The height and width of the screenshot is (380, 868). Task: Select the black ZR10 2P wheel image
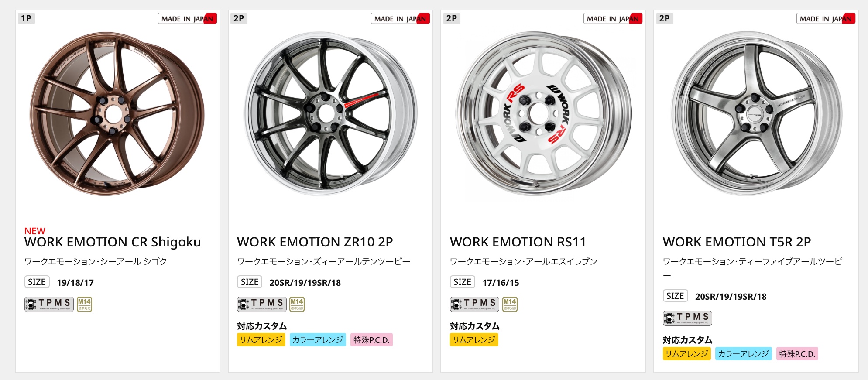click(x=330, y=113)
